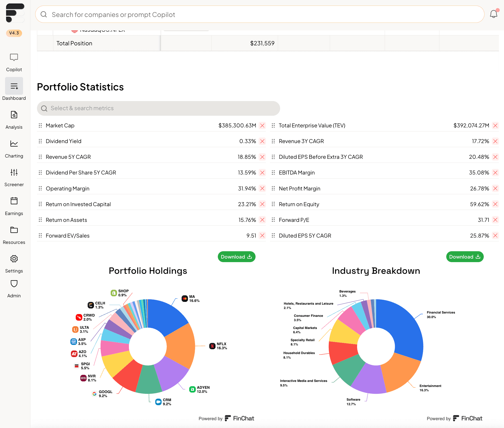This screenshot has width=504, height=428.
Task: Remove the Operating Margin metric
Action: 262,188
